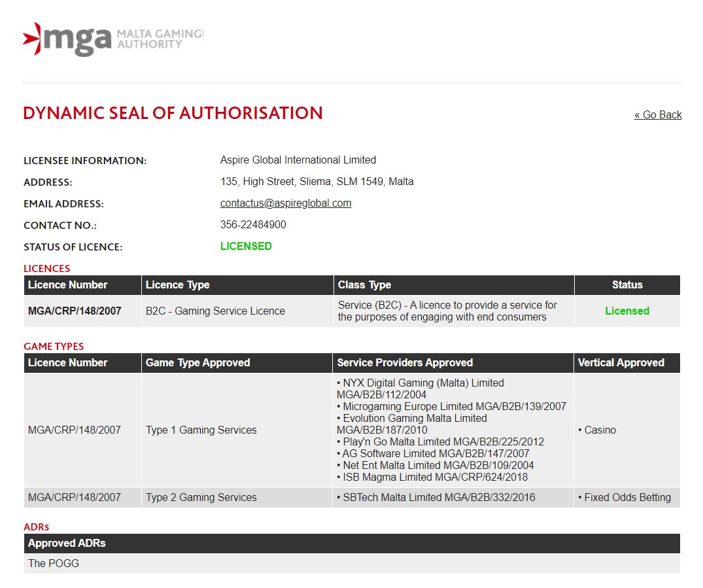Image resolution: width=703 pixels, height=588 pixels.
Task: Click the Service Providers Approved column header
Action: (x=453, y=363)
